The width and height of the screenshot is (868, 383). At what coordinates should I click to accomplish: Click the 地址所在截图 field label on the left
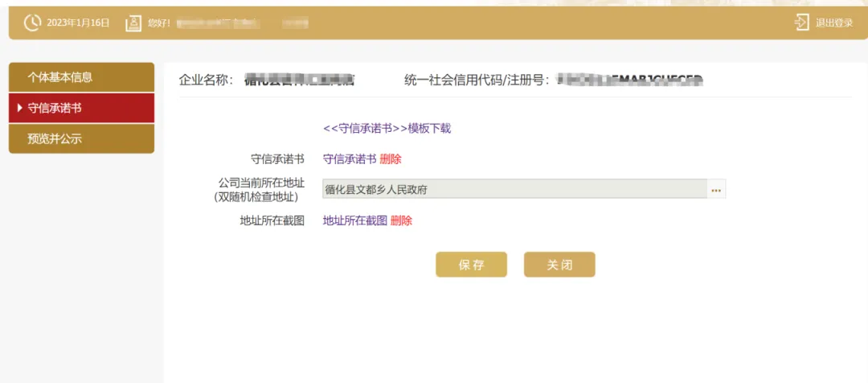click(x=272, y=220)
